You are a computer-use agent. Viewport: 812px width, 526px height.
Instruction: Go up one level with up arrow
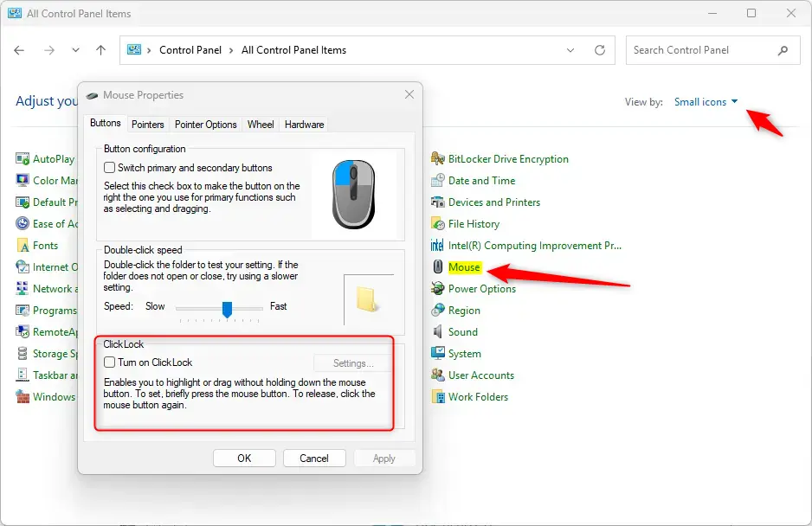click(x=101, y=50)
